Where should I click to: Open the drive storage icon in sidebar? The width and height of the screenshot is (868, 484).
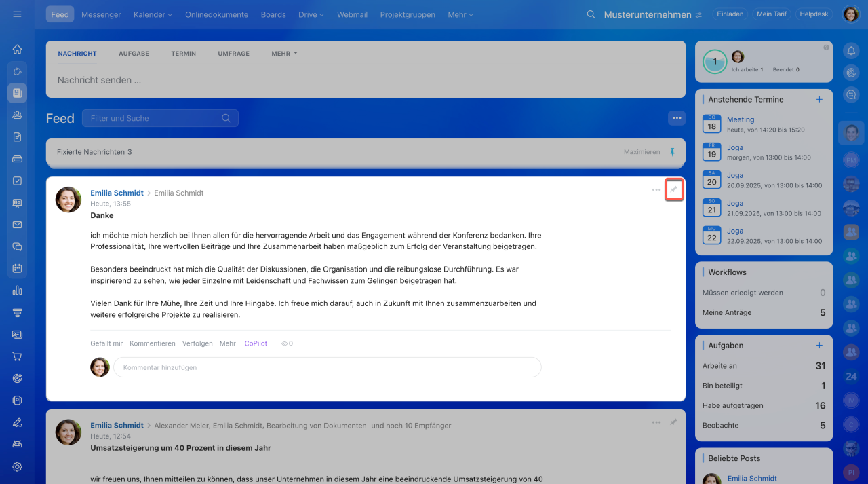coord(17,159)
